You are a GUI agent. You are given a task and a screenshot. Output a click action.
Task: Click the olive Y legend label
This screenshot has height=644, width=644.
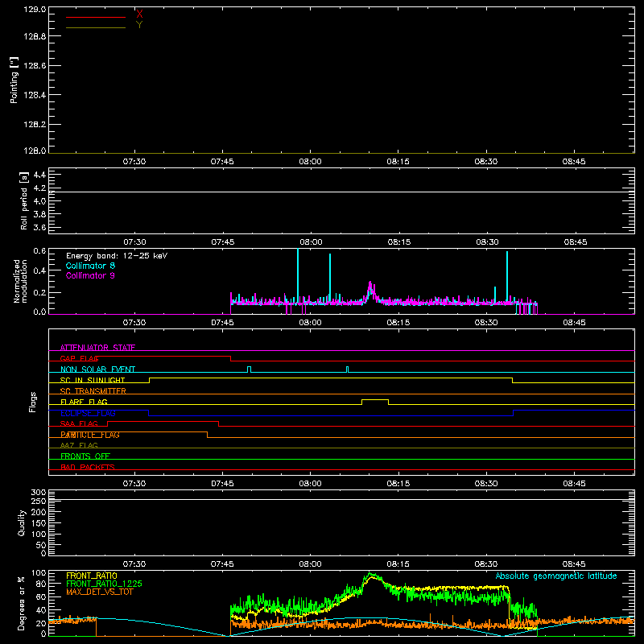139,25
